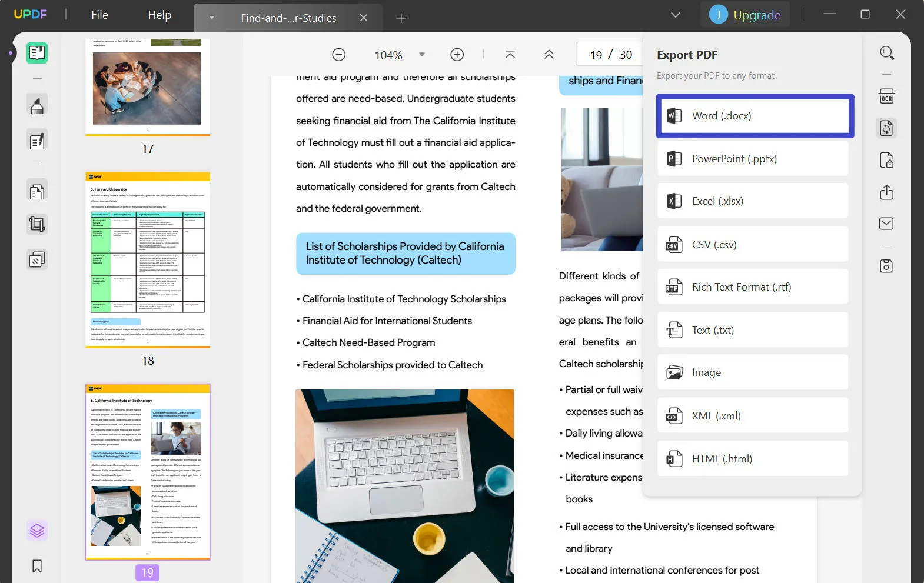Close the Find-and-...r-Studies tab
924x583 pixels.
(364, 18)
